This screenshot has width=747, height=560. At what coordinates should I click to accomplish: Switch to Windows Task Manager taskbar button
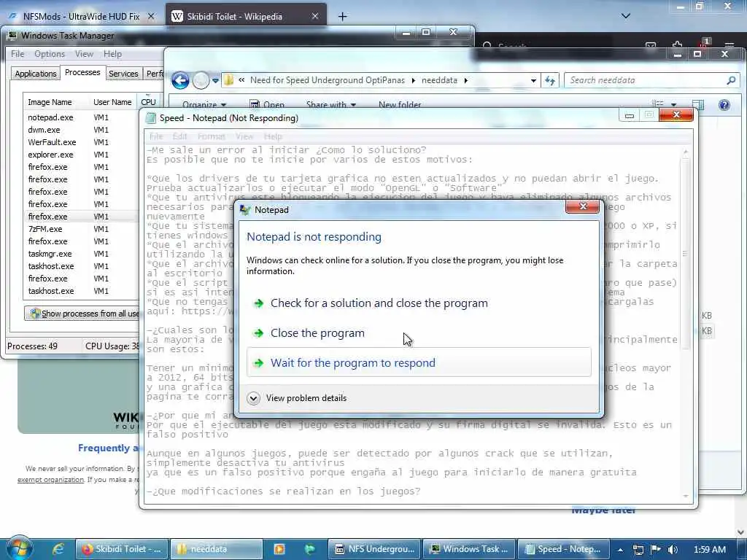[469, 549]
